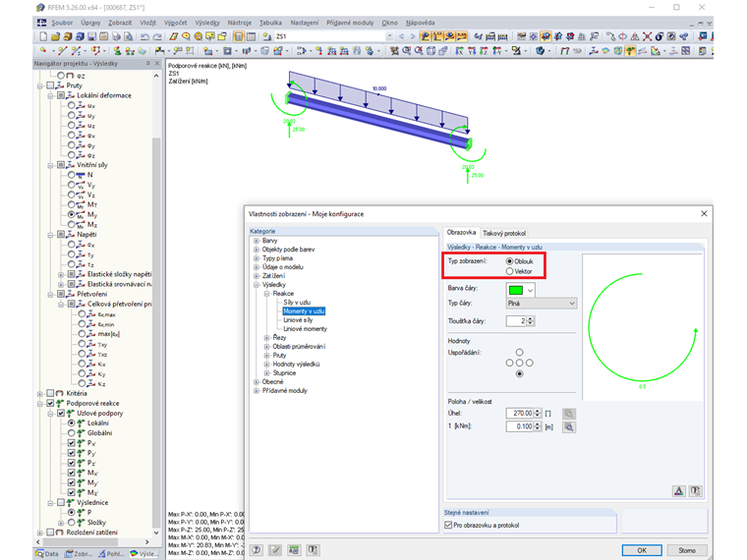Click the Open folder toolbar icon

point(55,36)
